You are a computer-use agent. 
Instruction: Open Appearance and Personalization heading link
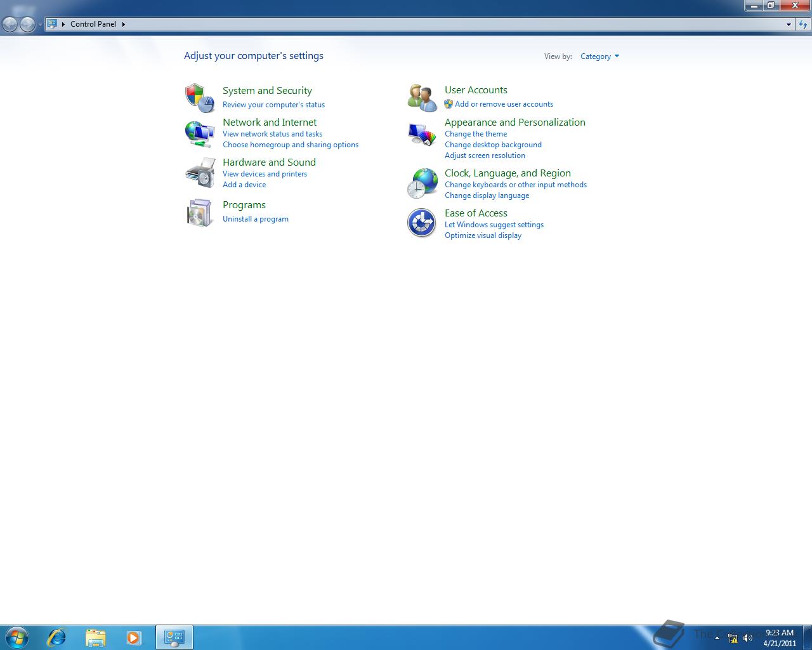pyautogui.click(x=515, y=123)
